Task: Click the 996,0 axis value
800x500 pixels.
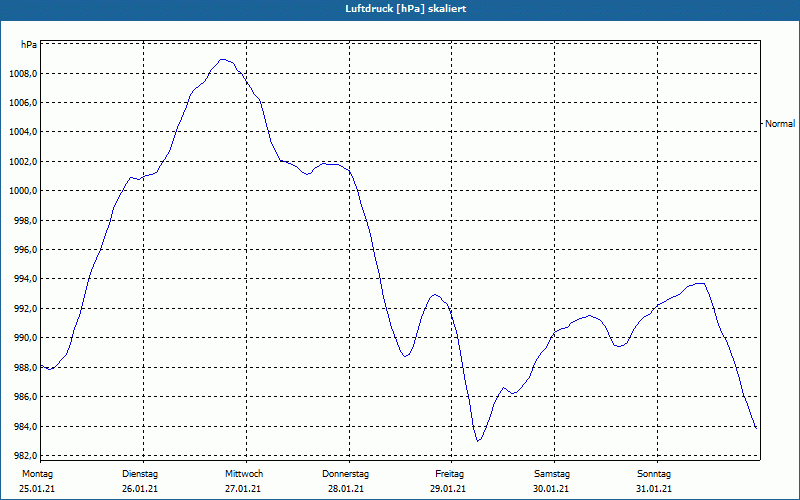Action: click(x=25, y=250)
